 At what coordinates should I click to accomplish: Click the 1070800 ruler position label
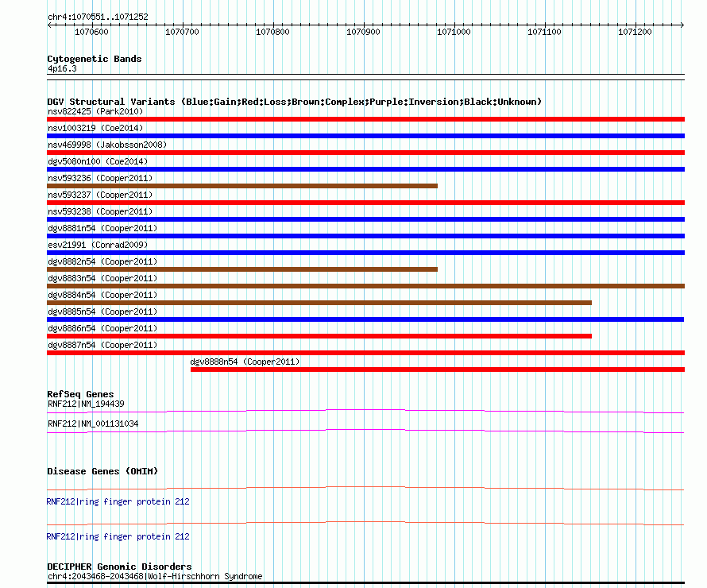pyautogui.click(x=272, y=32)
